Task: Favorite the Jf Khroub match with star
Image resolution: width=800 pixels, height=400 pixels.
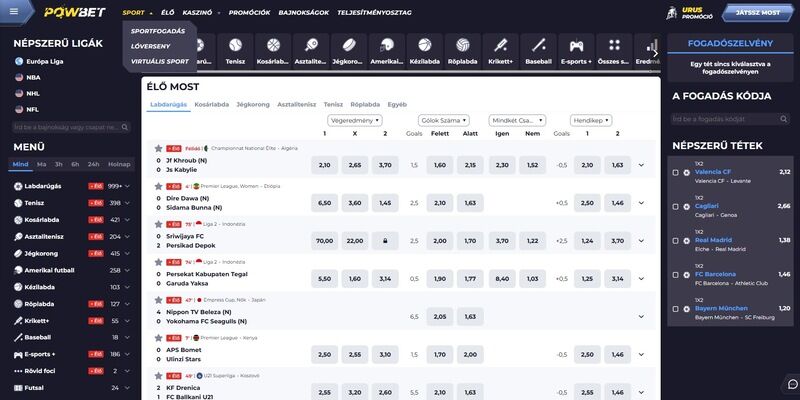Action: 158,148
